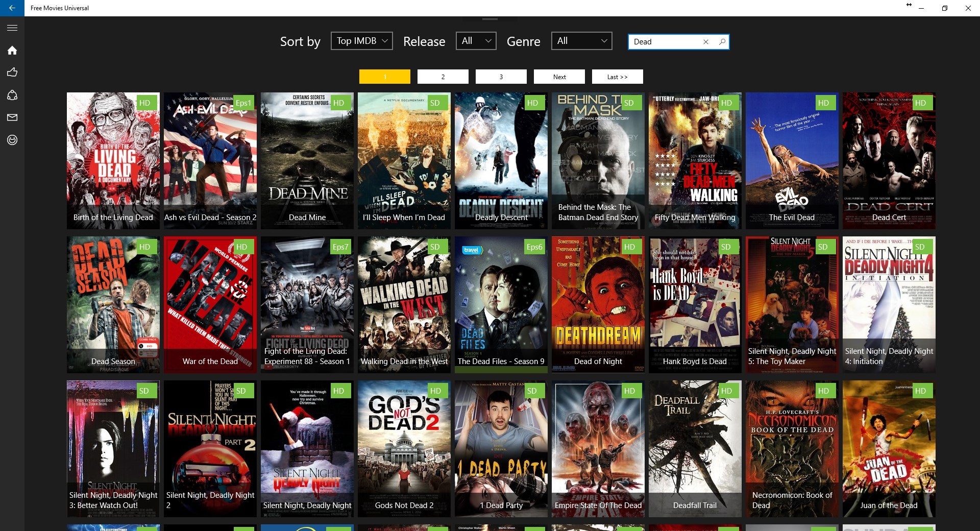Open I'll Sleep When I'm Dead
Viewport: 980px width, 531px height.
404,161
